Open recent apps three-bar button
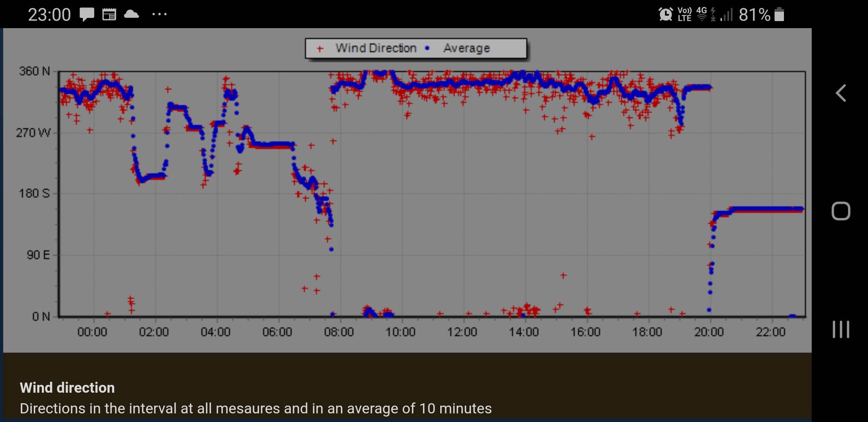 tap(841, 329)
